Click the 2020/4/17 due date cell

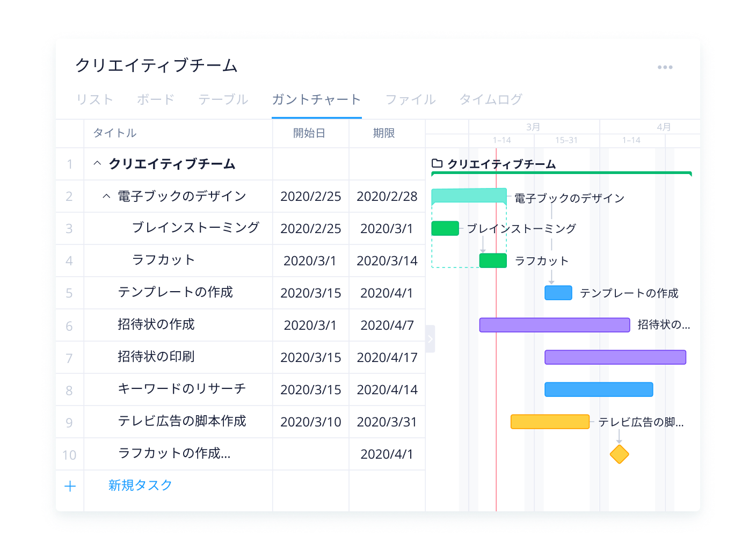[387, 357]
